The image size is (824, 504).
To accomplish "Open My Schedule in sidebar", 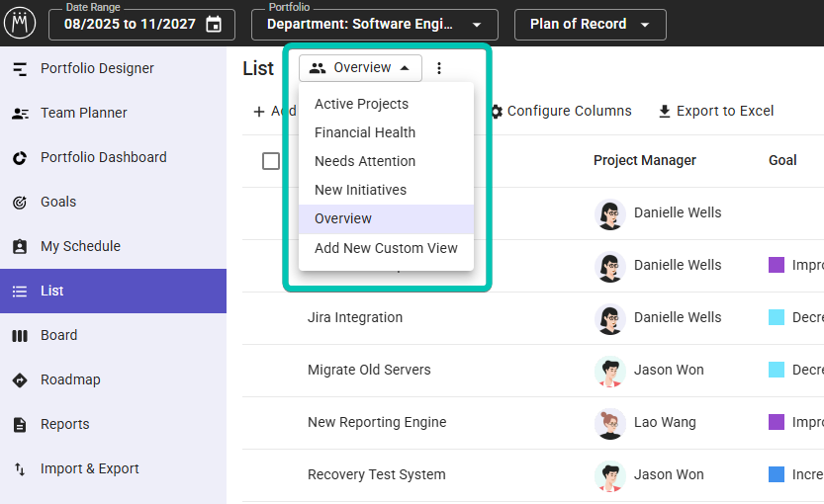I will coord(80,247).
